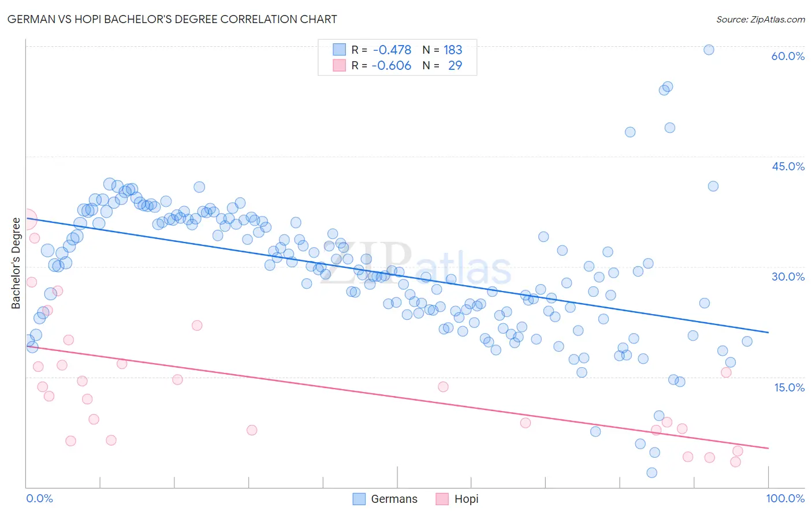This screenshot has height=515, width=812.
Task: Click the highest blue data point near 60%
Action: coord(709,50)
